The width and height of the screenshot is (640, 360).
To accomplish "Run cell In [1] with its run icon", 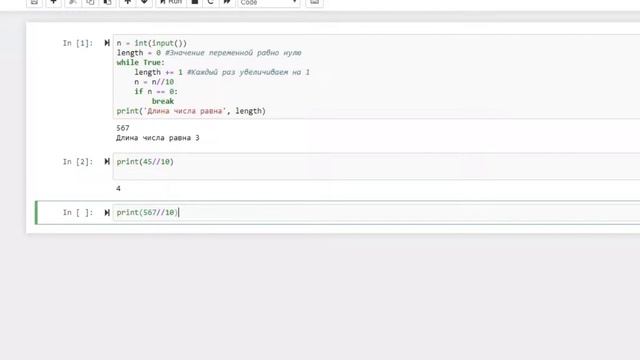I will pyautogui.click(x=107, y=43).
